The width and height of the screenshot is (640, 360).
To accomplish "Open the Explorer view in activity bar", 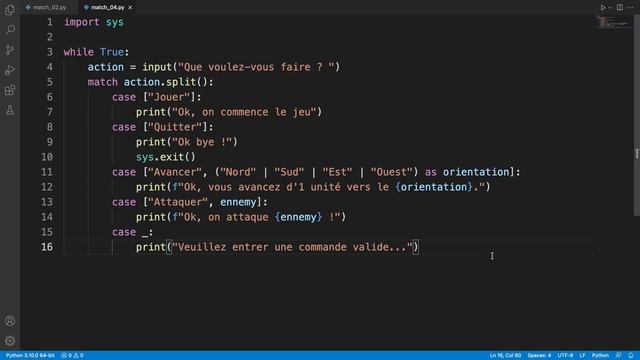I will click(10, 9).
